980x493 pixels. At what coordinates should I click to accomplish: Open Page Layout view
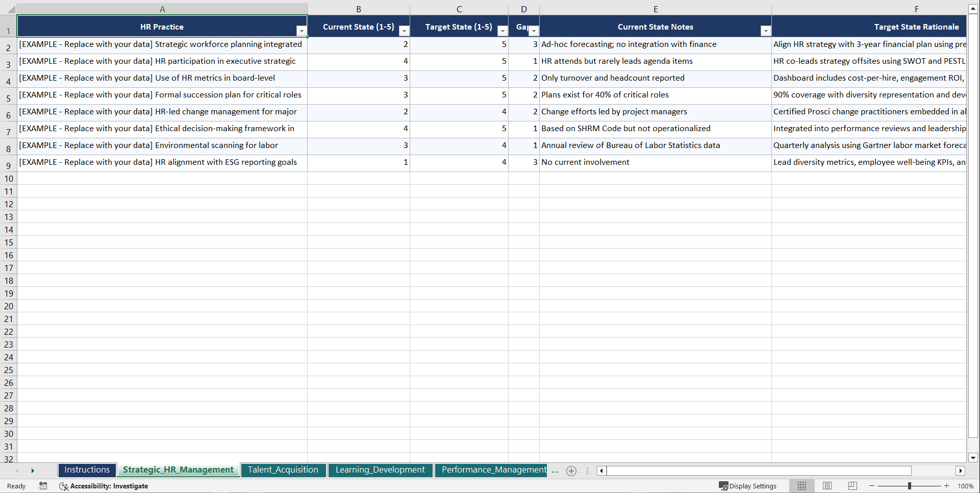point(827,486)
